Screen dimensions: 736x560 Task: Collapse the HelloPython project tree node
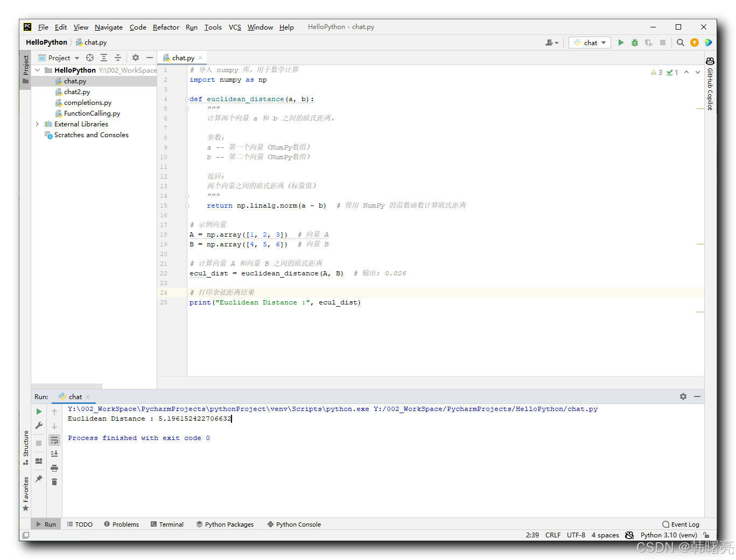pyautogui.click(x=38, y=70)
